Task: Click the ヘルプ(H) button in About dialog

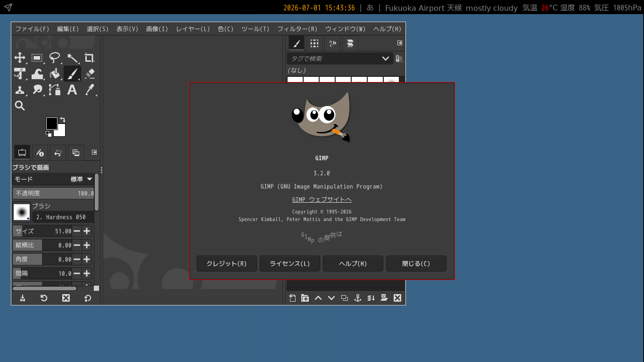Action: click(353, 263)
